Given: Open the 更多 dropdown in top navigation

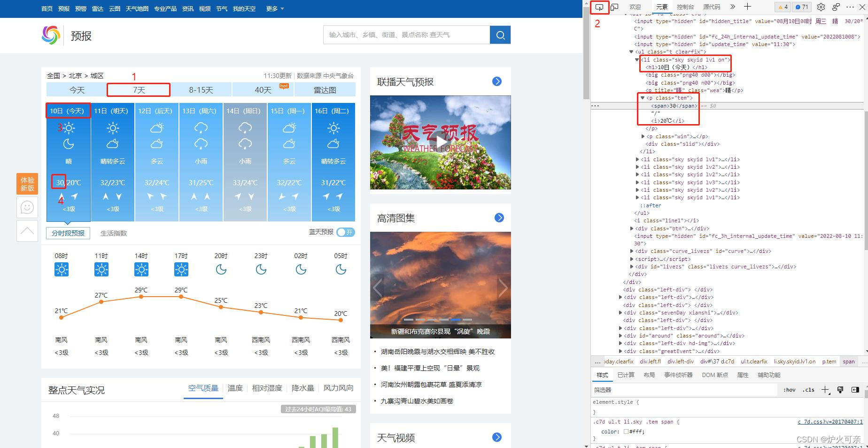Looking at the screenshot, I should tap(275, 8).
